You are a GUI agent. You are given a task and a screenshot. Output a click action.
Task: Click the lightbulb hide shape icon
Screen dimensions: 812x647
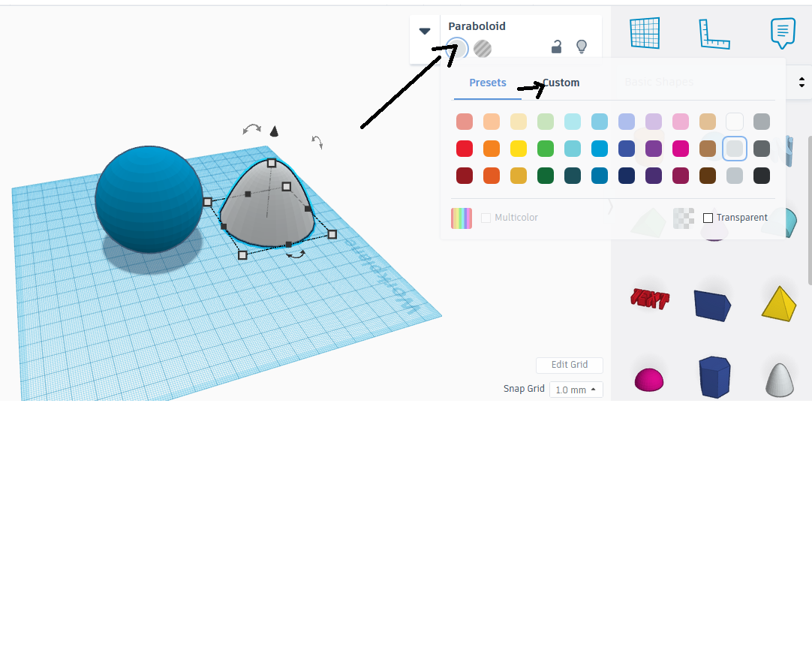582,47
